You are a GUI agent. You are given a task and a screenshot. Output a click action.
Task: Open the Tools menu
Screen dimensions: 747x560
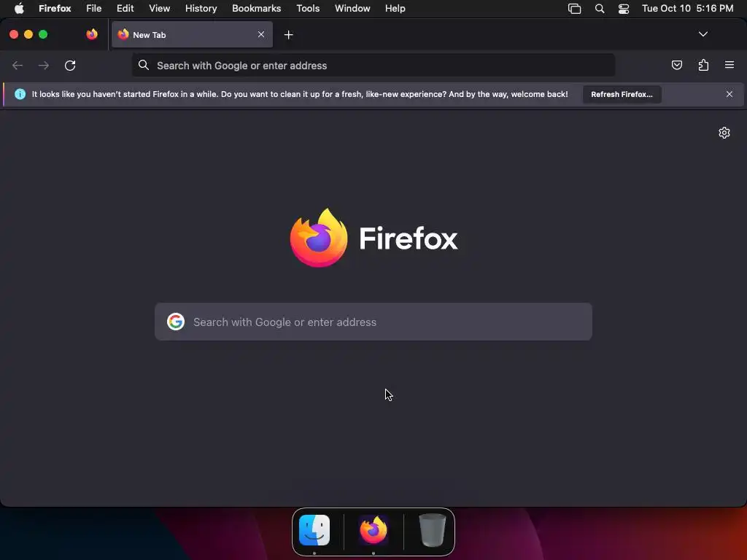point(308,8)
